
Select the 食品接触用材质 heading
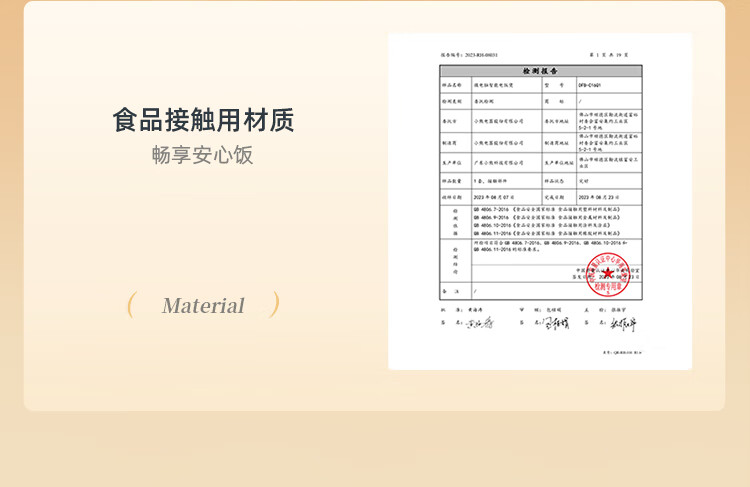(203, 120)
